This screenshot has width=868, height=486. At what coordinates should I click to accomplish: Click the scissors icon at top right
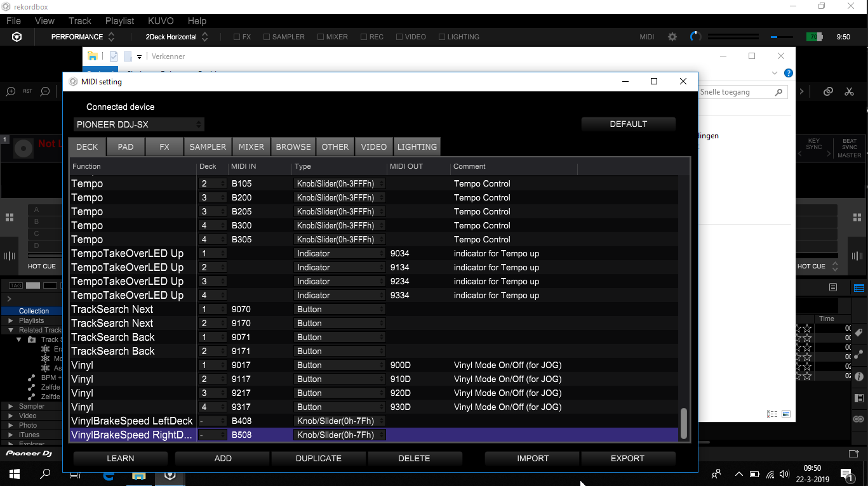[x=849, y=91]
